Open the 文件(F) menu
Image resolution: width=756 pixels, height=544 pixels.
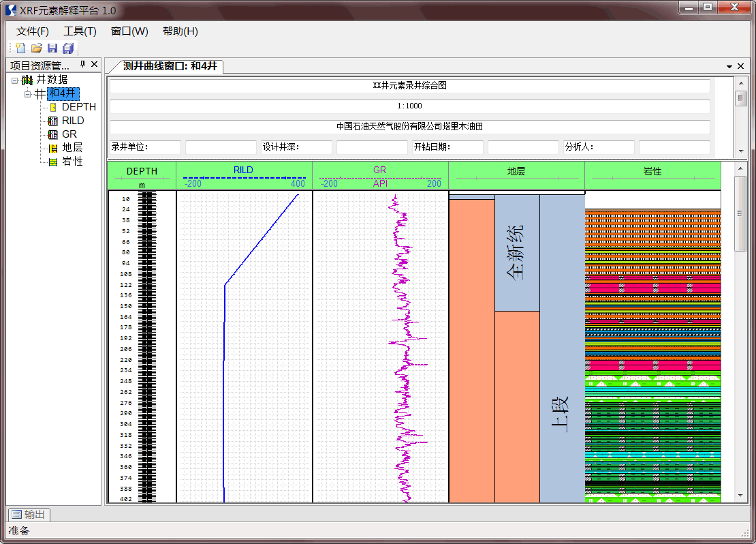click(33, 31)
